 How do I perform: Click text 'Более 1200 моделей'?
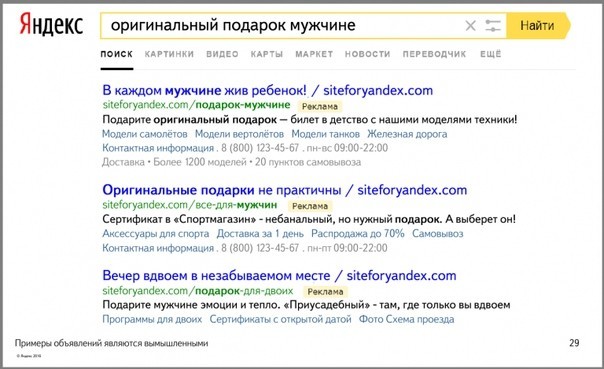200,162
